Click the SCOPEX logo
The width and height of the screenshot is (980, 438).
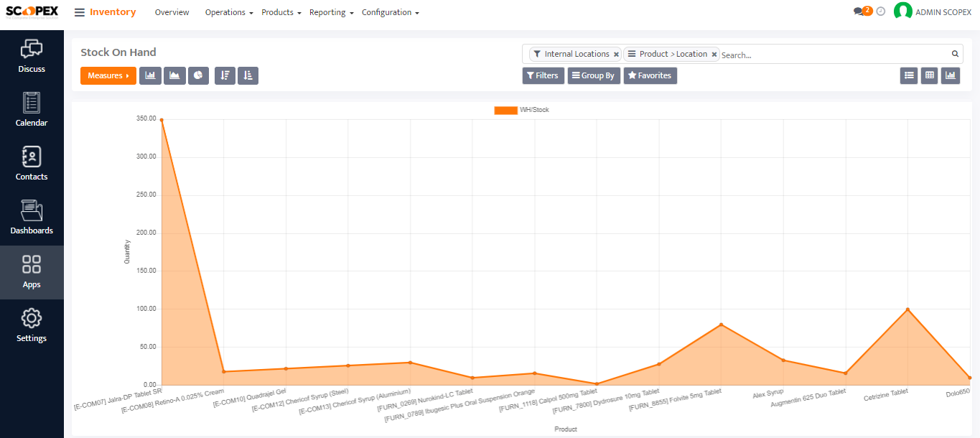[x=32, y=11]
